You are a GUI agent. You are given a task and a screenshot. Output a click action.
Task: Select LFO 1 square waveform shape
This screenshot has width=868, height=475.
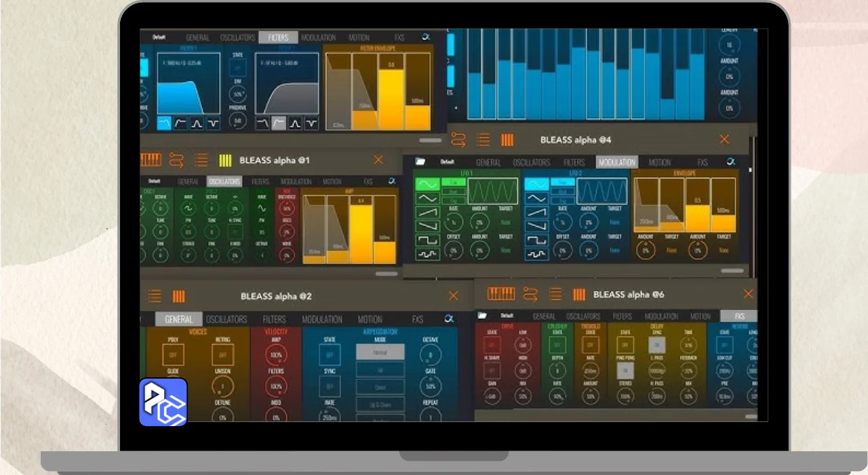click(427, 240)
